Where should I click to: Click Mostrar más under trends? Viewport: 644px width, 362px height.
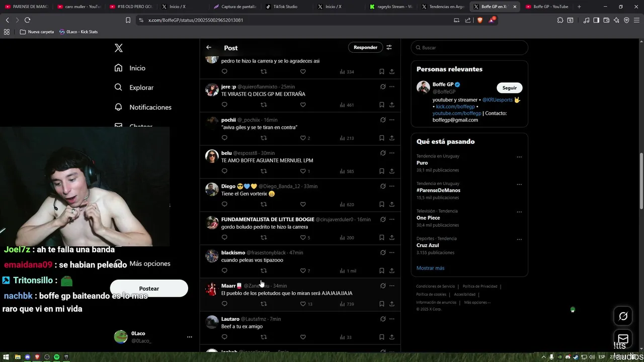(x=430, y=268)
